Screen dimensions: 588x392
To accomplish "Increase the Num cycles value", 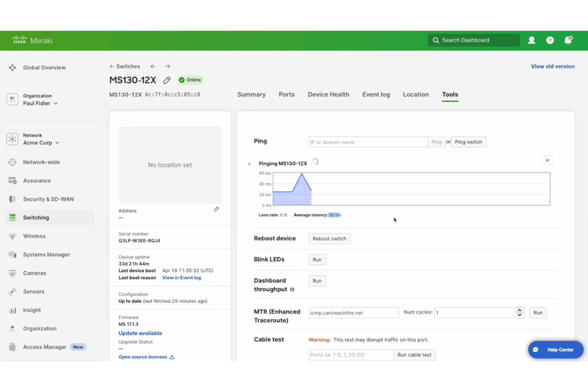I will point(519,310).
